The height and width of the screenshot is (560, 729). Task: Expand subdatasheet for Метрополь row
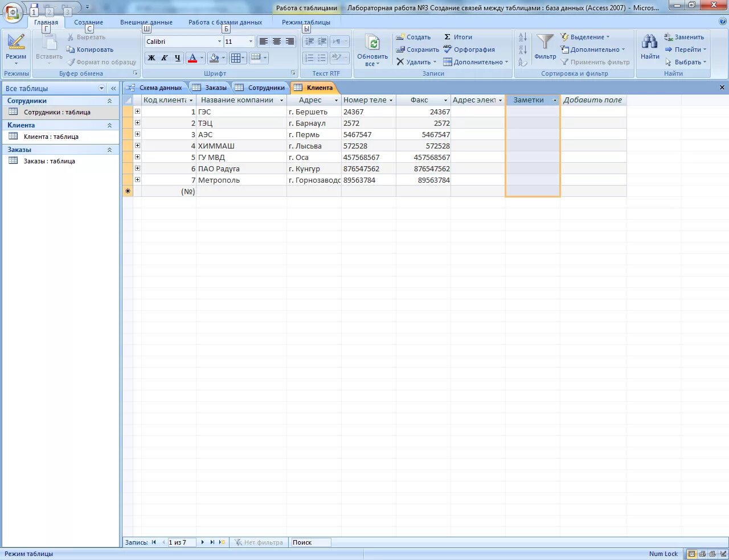click(x=137, y=180)
